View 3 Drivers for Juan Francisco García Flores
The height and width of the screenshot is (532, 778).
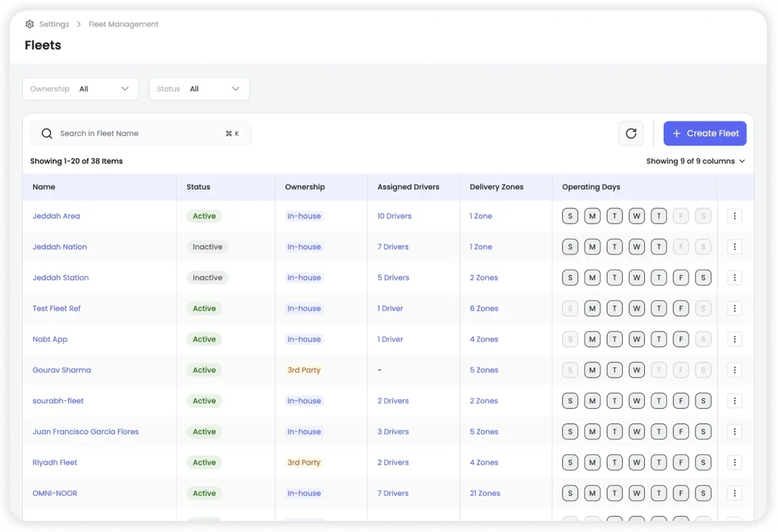tap(393, 432)
